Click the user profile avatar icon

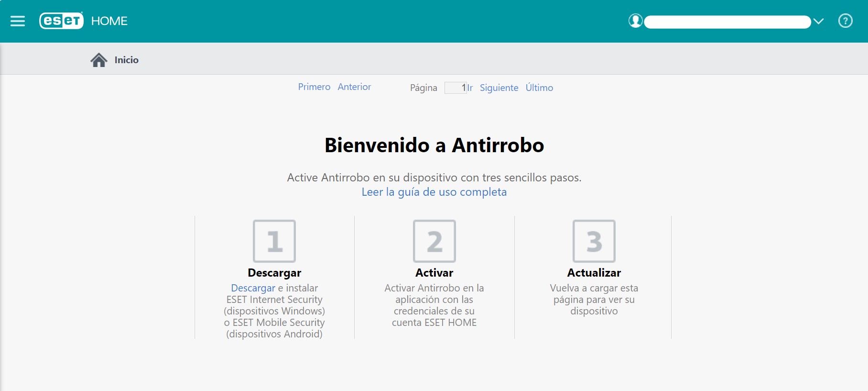tap(635, 21)
